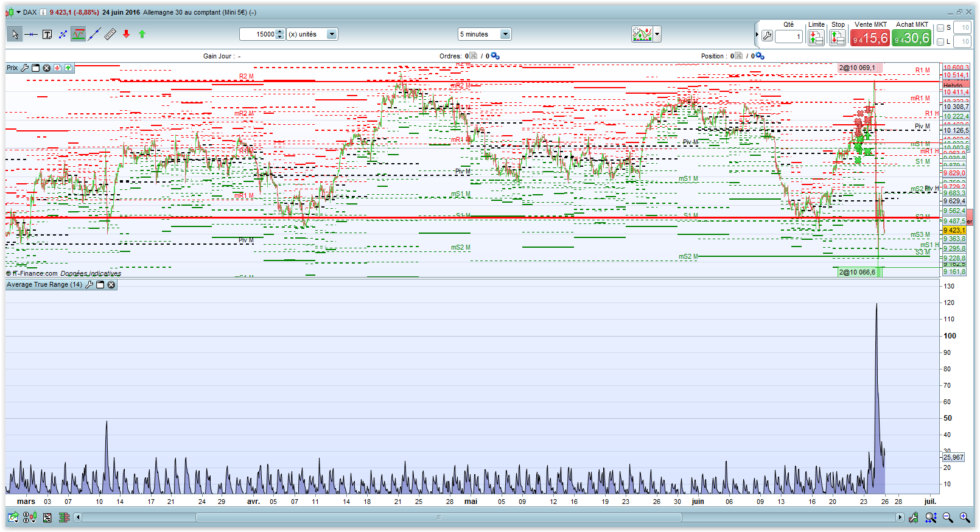Zoom in the chart
This screenshot has height=532, width=980.
coord(965,517)
